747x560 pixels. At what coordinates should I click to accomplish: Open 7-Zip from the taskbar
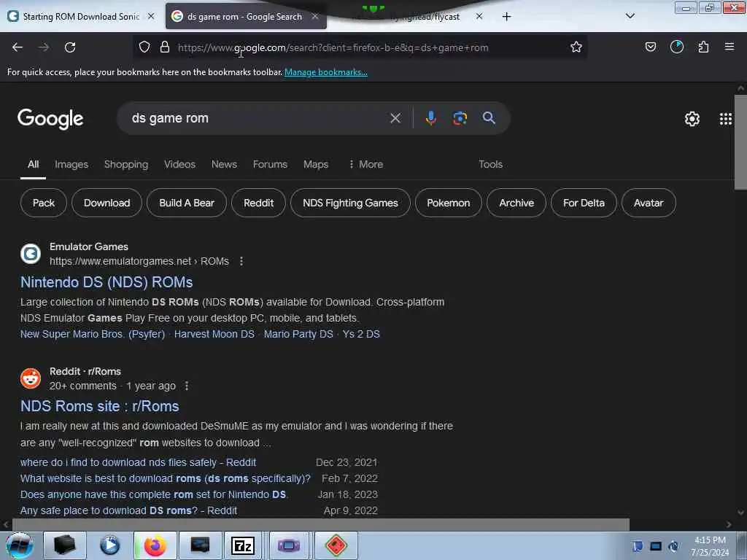tap(242, 545)
